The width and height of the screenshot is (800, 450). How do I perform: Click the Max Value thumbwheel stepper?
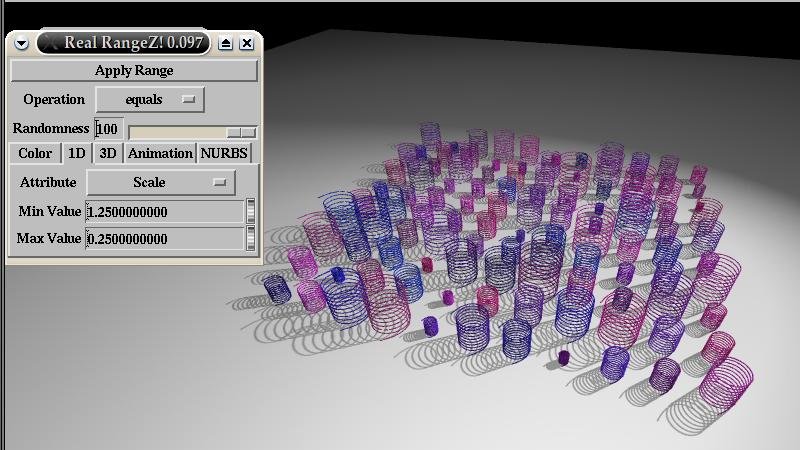click(x=251, y=238)
